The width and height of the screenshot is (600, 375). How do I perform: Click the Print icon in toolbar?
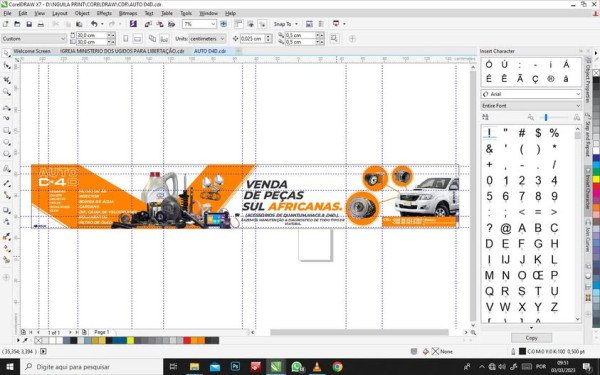point(41,24)
